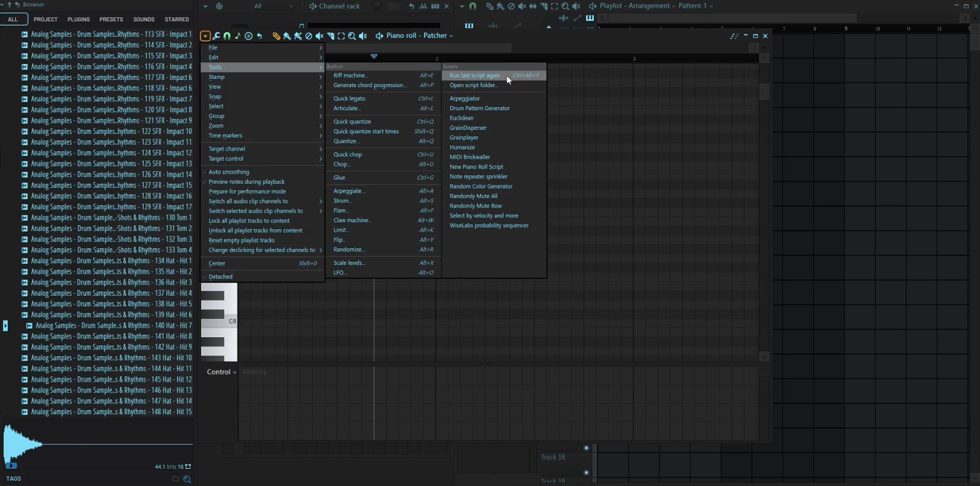The image size is (980, 486).
Task: Click the TAGS button in browser
Action: 14,479
